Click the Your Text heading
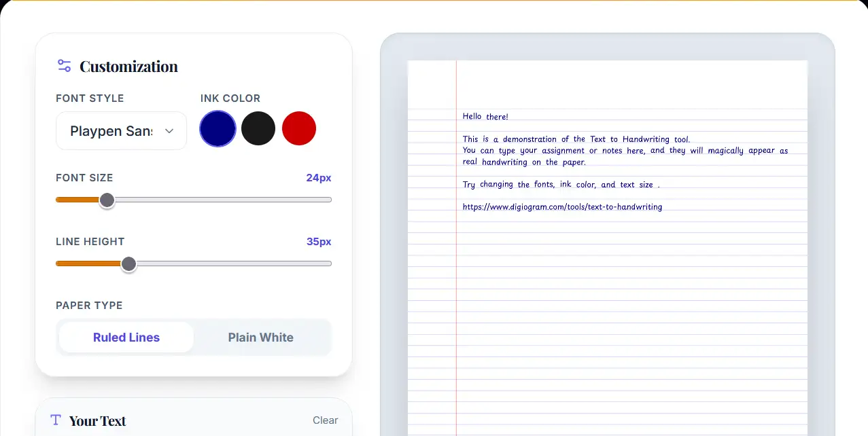Viewport: 868px width, 436px height. click(98, 421)
